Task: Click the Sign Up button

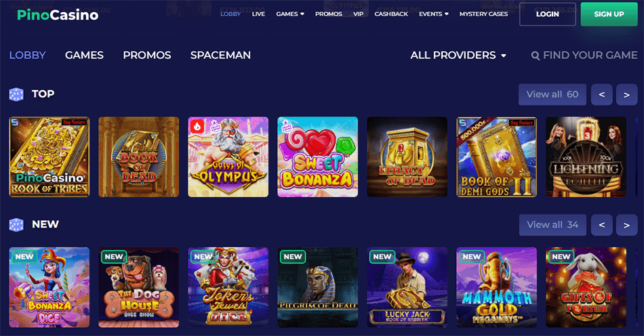Action: [609, 14]
